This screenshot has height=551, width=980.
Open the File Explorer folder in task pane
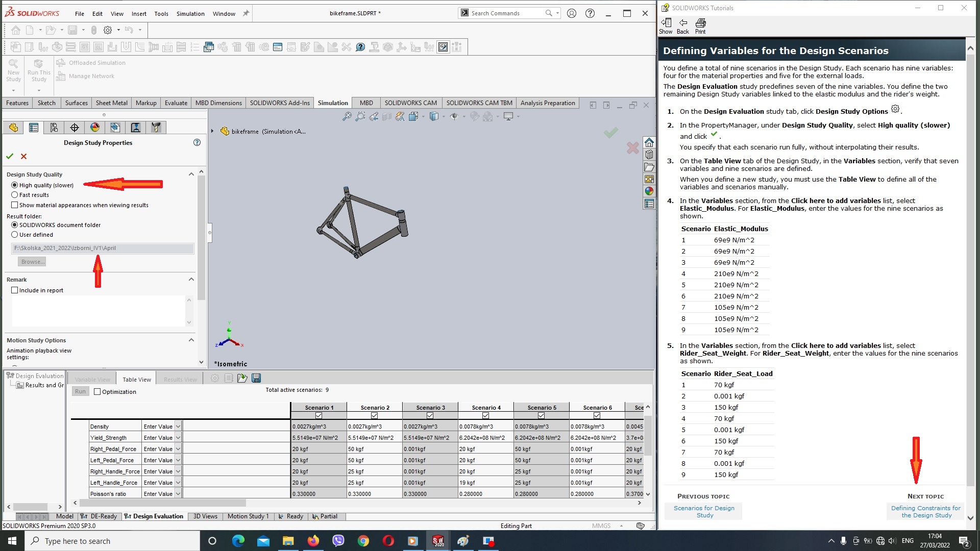pos(649,167)
